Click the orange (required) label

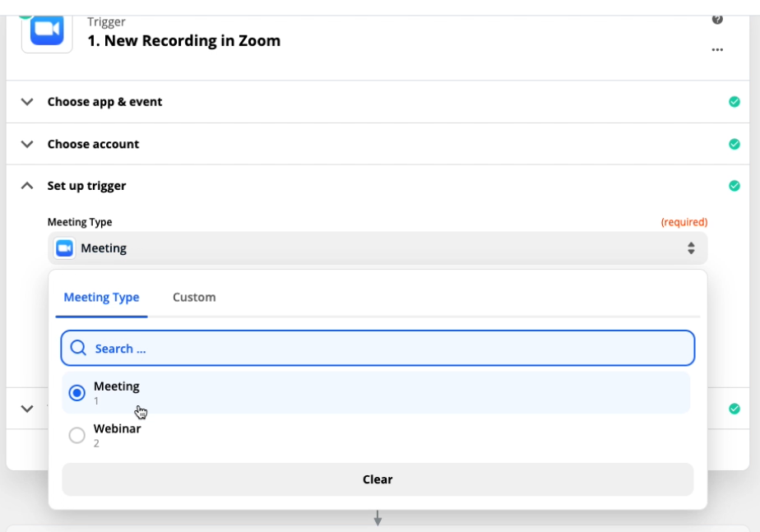684,222
